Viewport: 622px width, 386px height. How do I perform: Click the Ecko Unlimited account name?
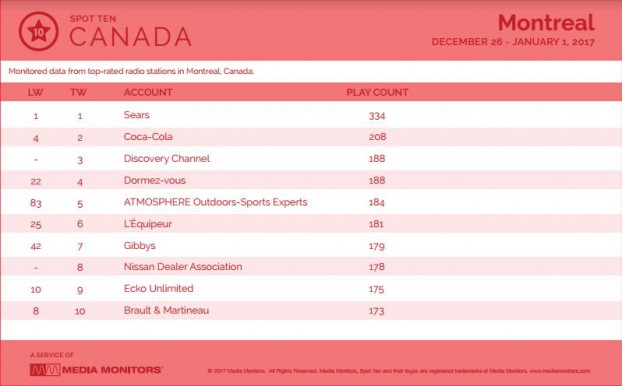tap(159, 288)
